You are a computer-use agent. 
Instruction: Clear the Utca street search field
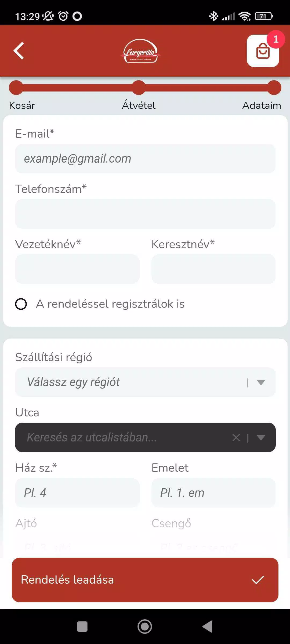(x=236, y=438)
